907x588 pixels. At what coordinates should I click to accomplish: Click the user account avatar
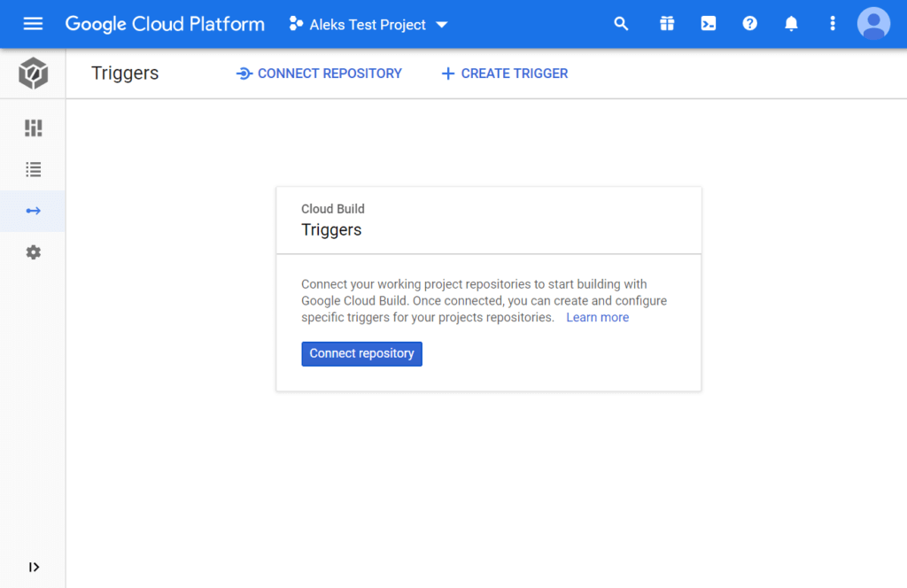click(x=873, y=24)
